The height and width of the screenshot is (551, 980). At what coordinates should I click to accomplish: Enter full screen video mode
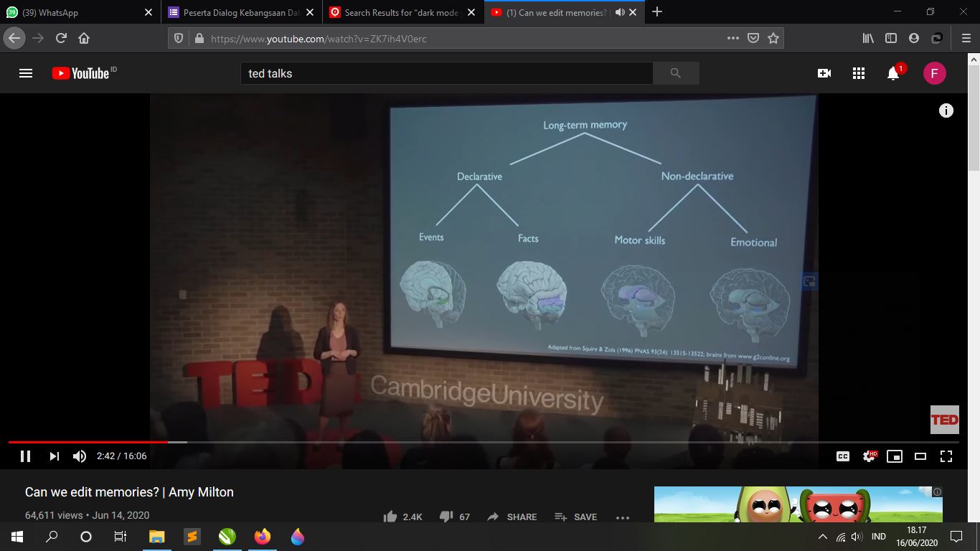(x=946, y=456)
